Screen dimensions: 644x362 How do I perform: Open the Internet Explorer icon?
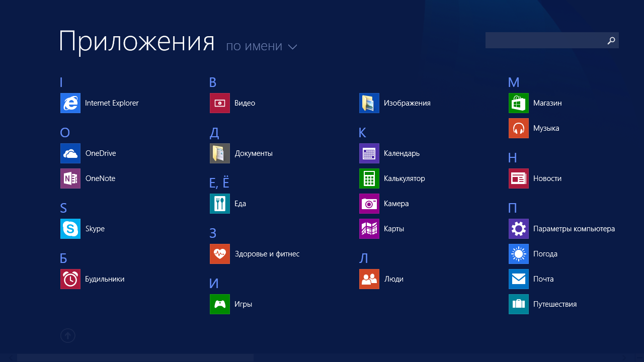point(70,103)
